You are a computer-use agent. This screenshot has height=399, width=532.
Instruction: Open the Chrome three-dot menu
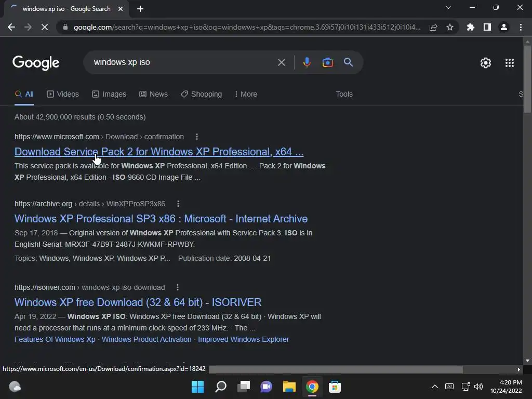[x=521, y=27]
